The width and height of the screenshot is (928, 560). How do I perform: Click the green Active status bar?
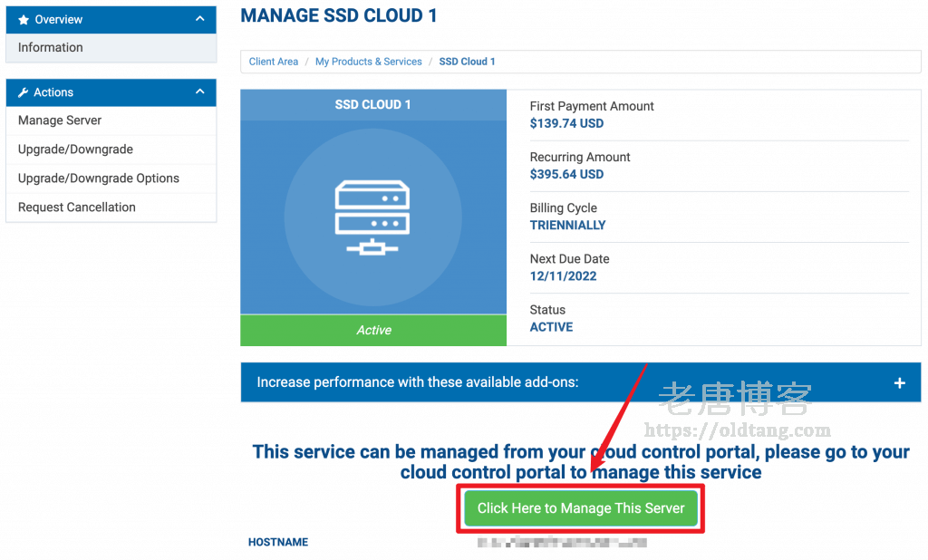tap(372, 331)
